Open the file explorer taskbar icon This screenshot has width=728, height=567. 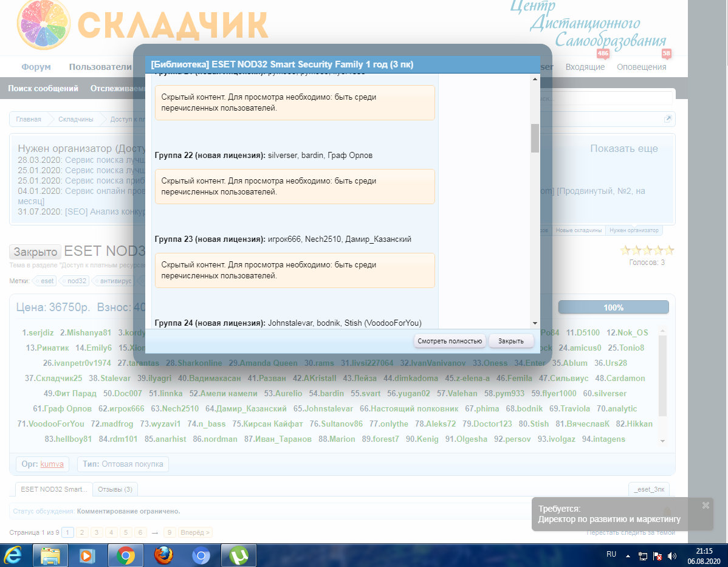coord(50,555)
